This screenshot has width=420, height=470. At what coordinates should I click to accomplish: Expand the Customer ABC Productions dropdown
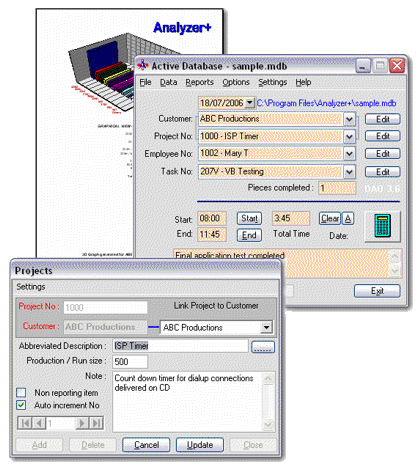coord(349,119)
